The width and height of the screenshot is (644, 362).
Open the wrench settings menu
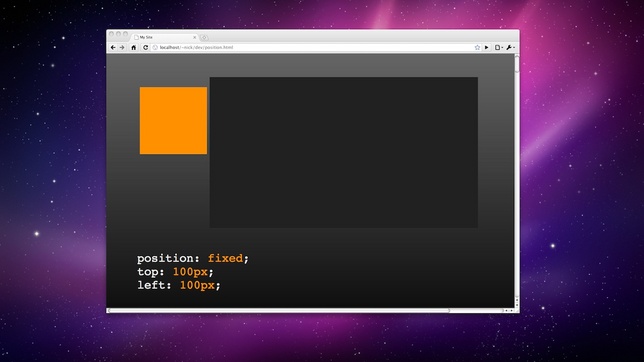(x=510, y=48)
